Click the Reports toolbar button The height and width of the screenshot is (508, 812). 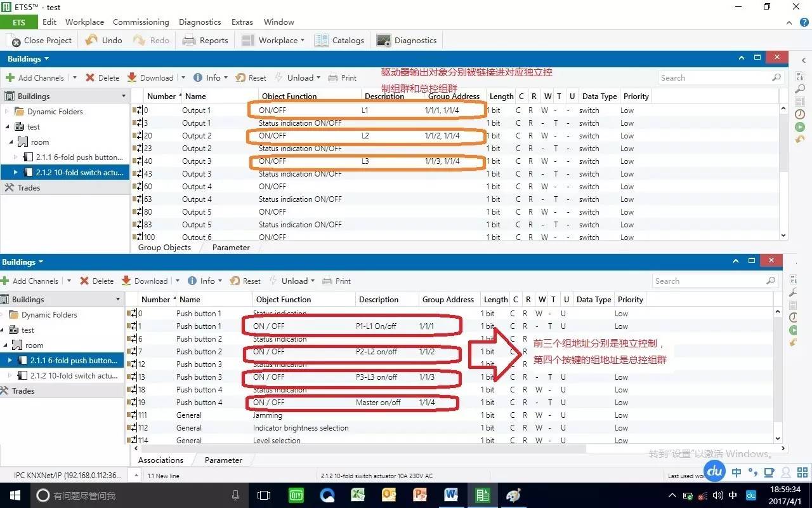205,41
